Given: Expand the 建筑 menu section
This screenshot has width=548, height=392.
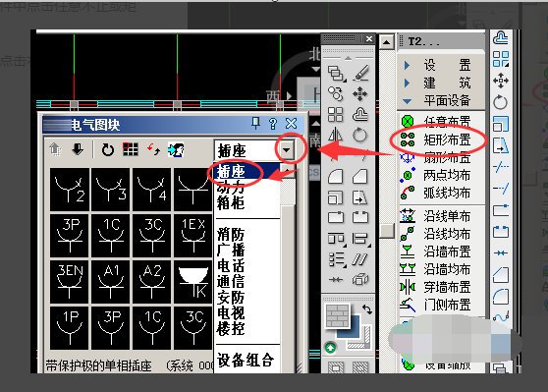Looking at the screenshot, I should tap(441, 83).
